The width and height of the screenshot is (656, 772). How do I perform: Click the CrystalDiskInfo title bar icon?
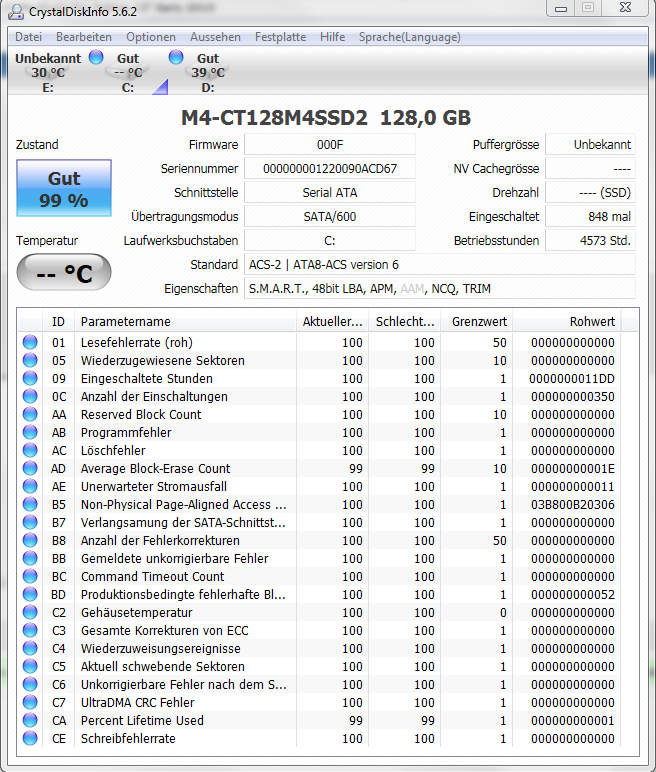click(16, 11)
